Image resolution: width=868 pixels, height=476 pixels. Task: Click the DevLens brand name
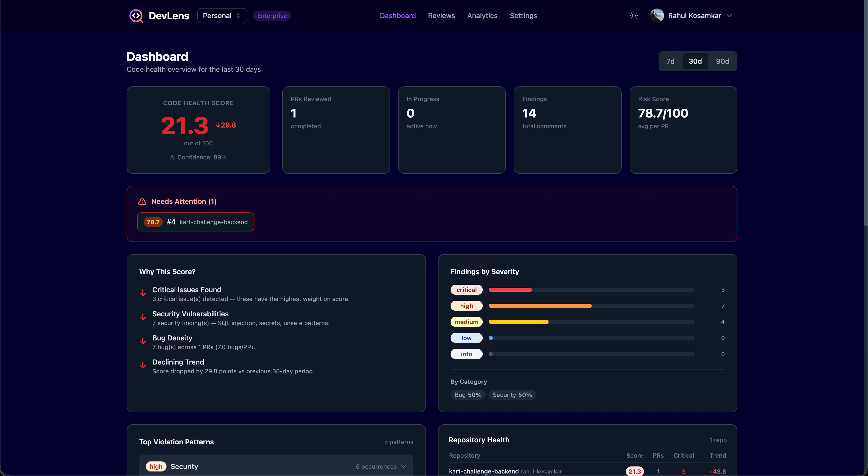pos(169,16)
